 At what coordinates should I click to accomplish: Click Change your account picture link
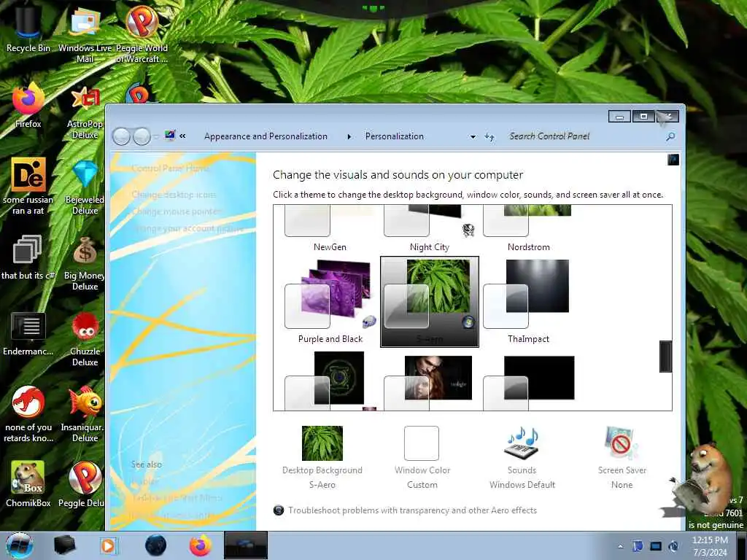[x=187, y=228]
